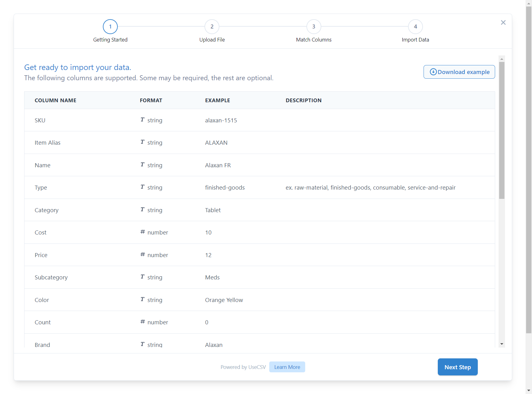Click the Subcategory column name
The width and height of the screenshot is (532, 394).
pos(51,278)
